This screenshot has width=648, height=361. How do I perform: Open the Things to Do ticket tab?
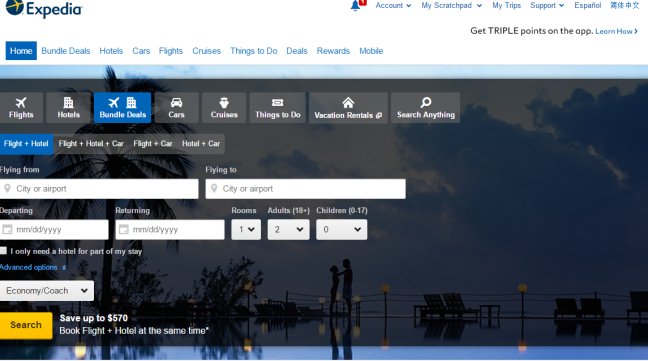coord(278,108)
